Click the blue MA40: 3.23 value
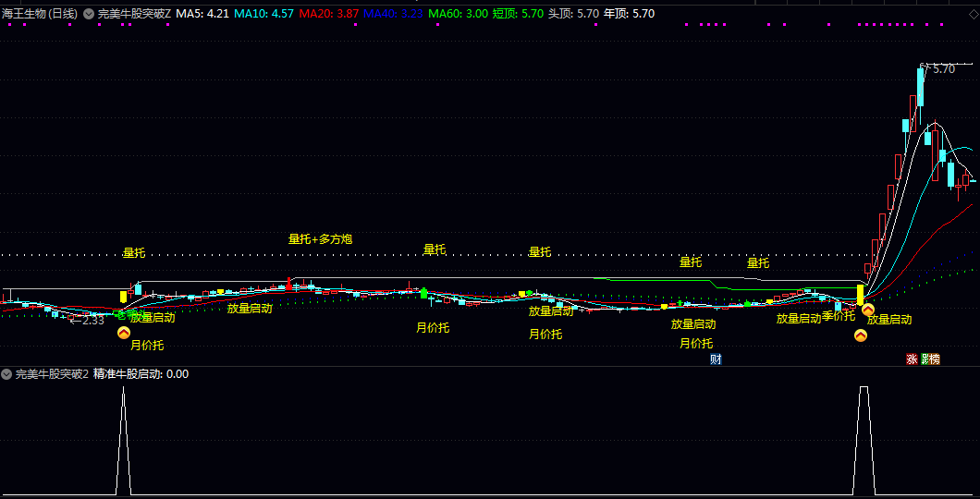 (x=395, y=13)
